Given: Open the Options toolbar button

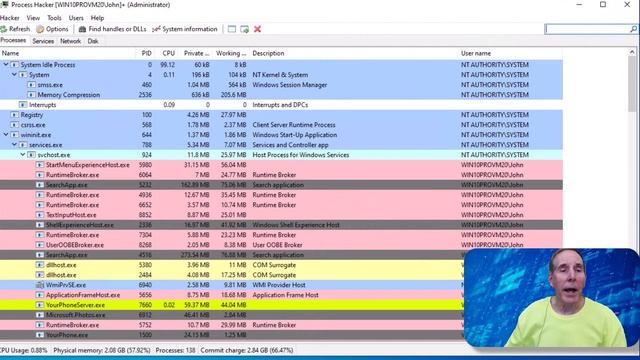Looking at the screenshot, I should tap(52, 29).
